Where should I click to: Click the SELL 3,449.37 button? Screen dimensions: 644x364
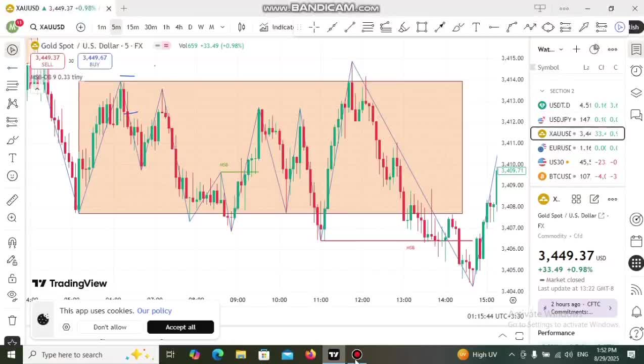click(48, 61)
